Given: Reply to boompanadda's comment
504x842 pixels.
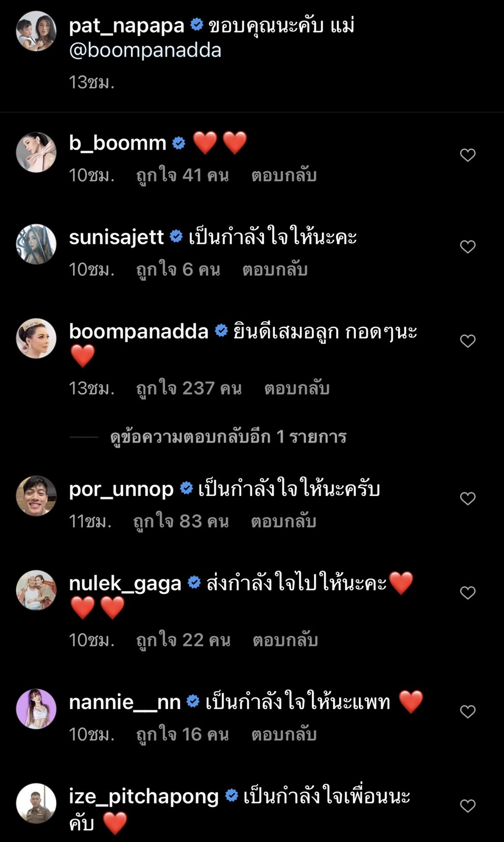Looking at the screenshot, I should click(x=297, y=388).
